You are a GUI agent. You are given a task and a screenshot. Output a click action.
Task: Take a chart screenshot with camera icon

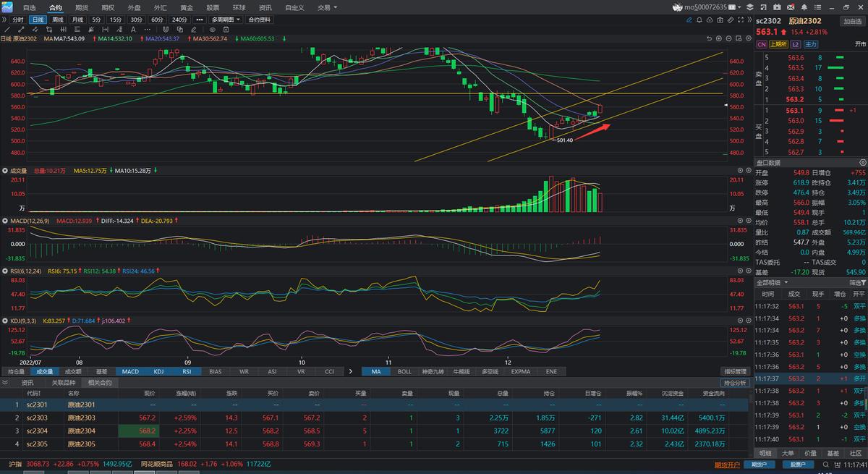tap(720, 20)
